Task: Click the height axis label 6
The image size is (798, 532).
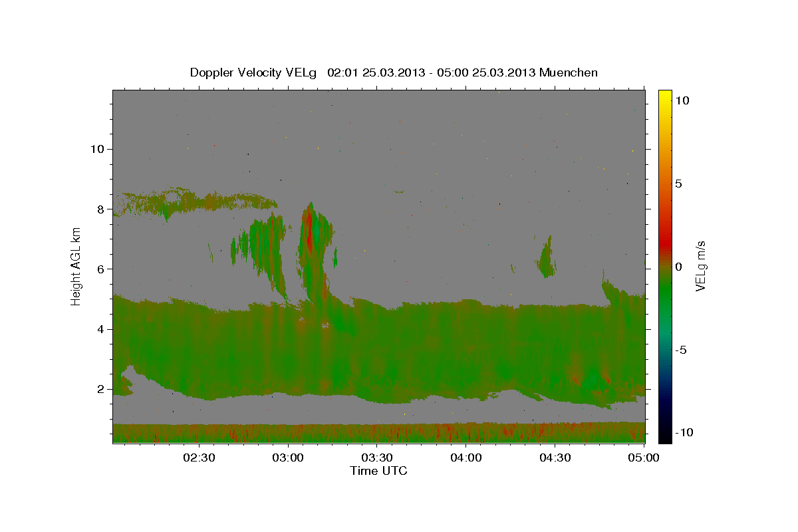Action: pos(101,269)
